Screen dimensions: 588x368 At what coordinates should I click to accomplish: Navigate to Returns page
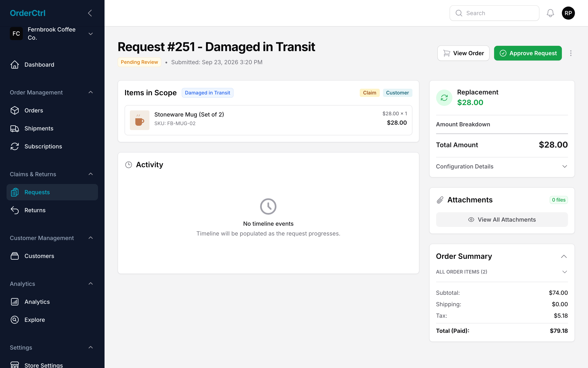click(52, 210)
